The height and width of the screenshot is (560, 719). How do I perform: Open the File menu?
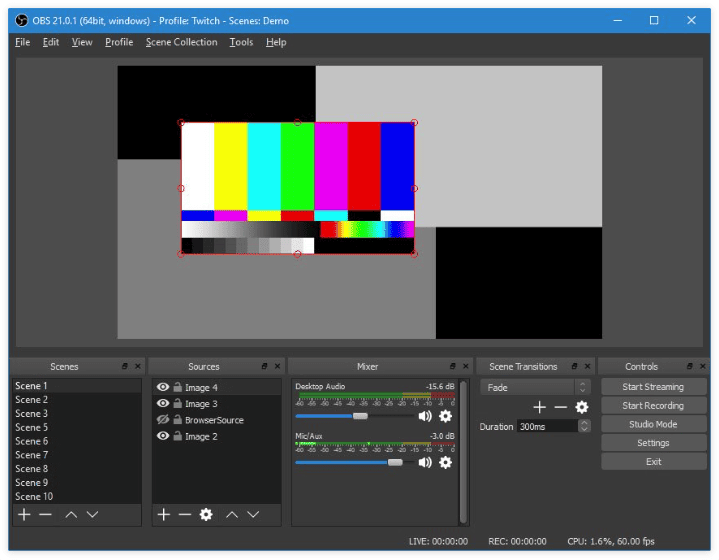tap(22, 42)
